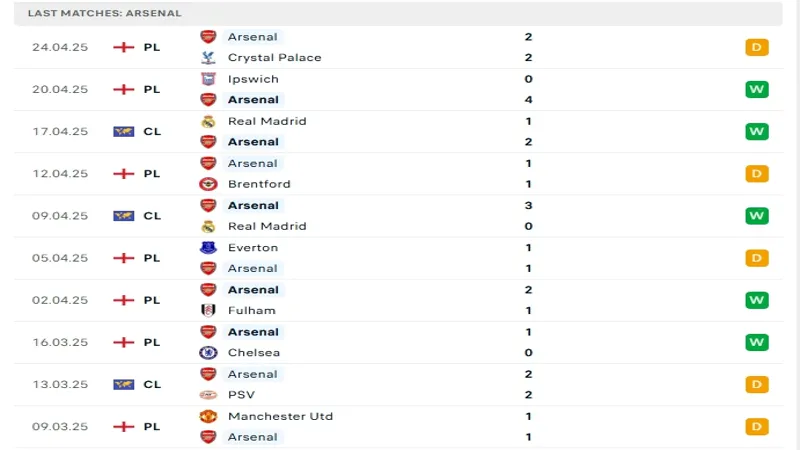Click the green W badge for Ipswich match
The height and width of the screenshot is (450, 800).
tap(756, 89)
